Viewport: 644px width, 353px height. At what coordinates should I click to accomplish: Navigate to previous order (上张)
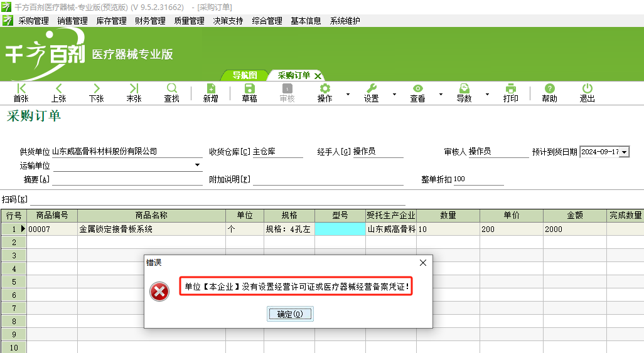pos(59,93)
